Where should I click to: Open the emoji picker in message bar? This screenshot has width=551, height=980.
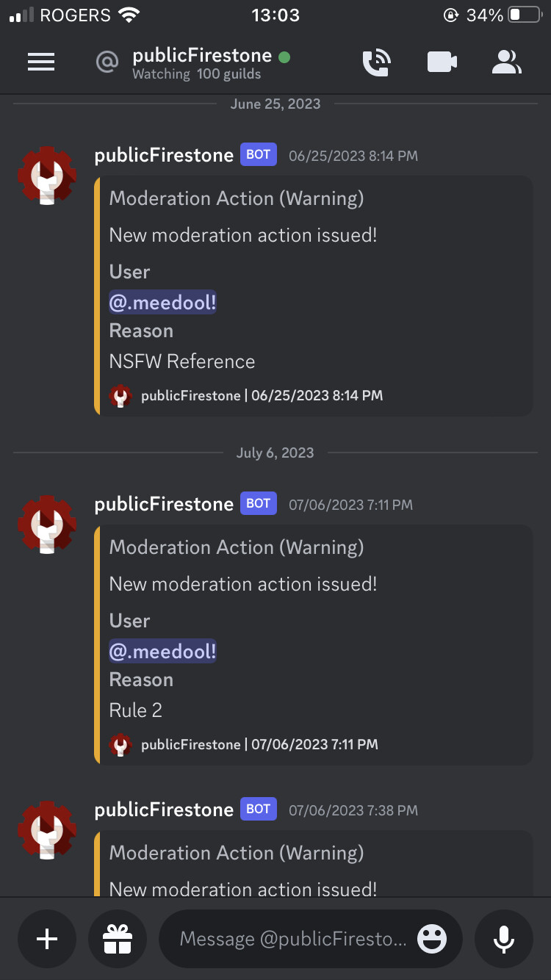[432, 939]
